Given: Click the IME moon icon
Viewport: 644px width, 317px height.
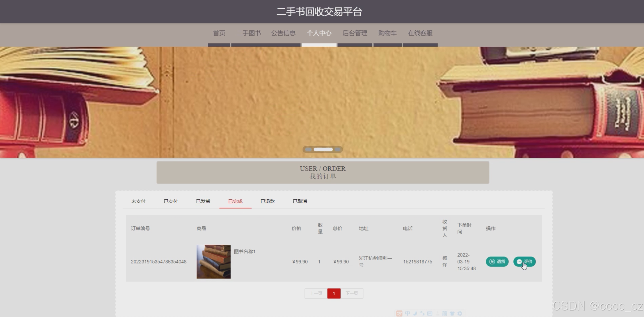Looking at the screenshot, I should point(415,313).
